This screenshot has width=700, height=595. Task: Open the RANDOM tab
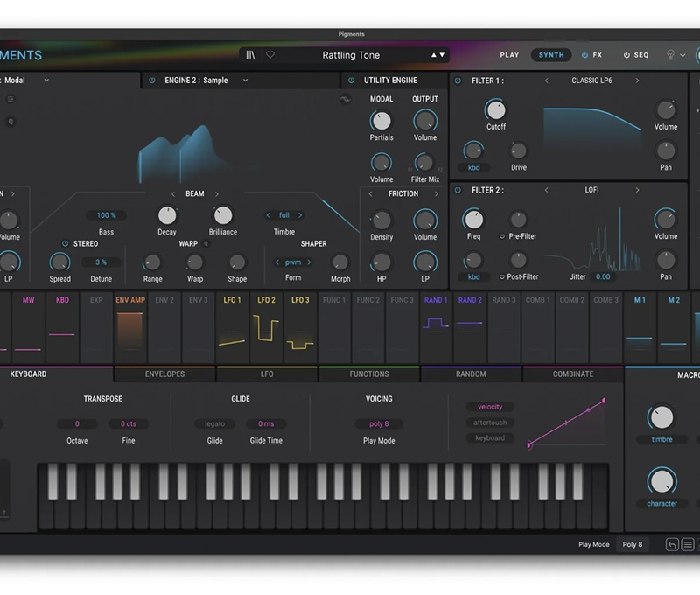click(x=471, y=374)
